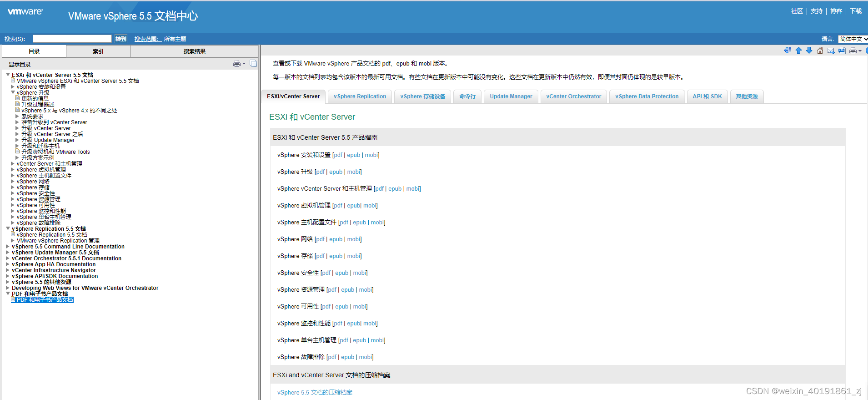Open content toolbar print options dropdown arrow
This screenshot has width=868, height=400.
[x=860, y=51]
